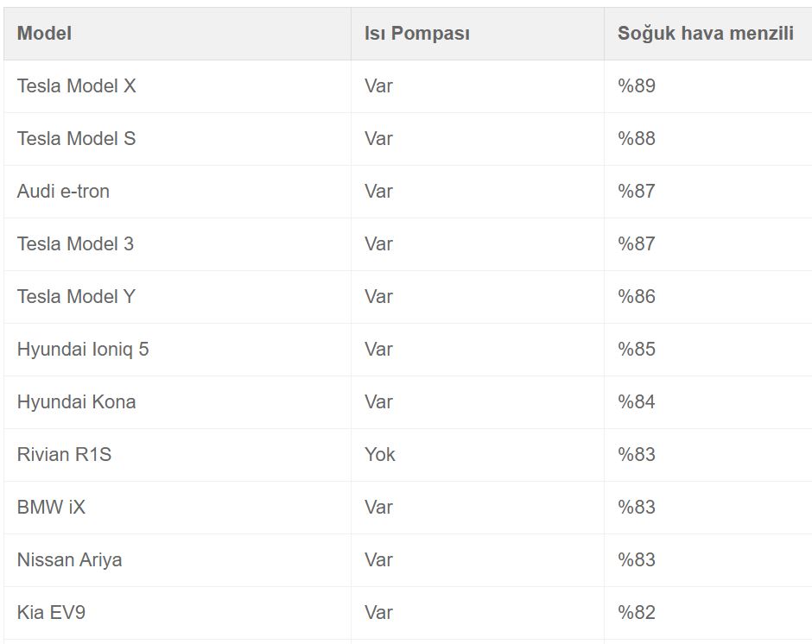Select the Rivian R1S cell
Viewport: 812px width, 644px height.
[x=64, y=455]
